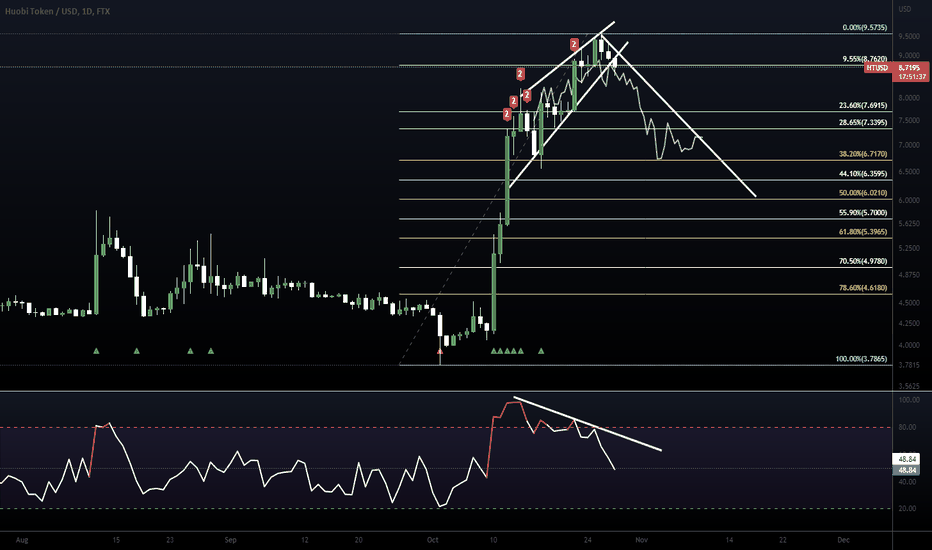
Task: Click the 23 date label on time axis
Action: [170, 540]
